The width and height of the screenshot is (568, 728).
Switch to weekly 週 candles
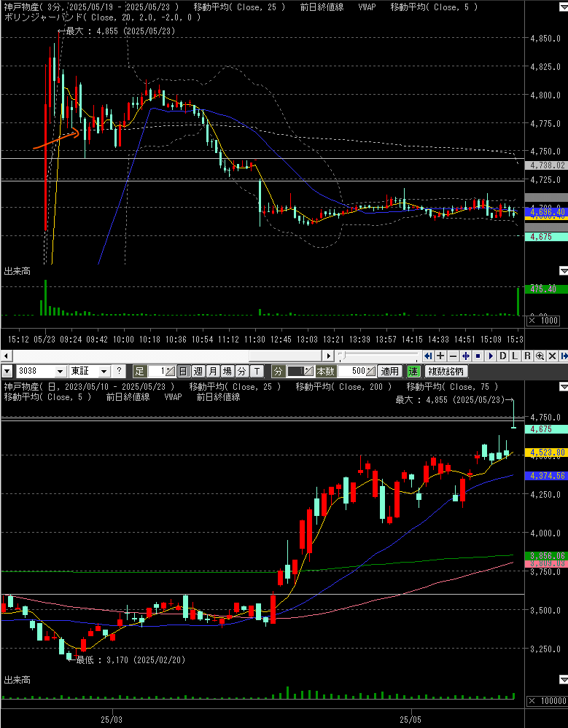click(x=198, y=371)
